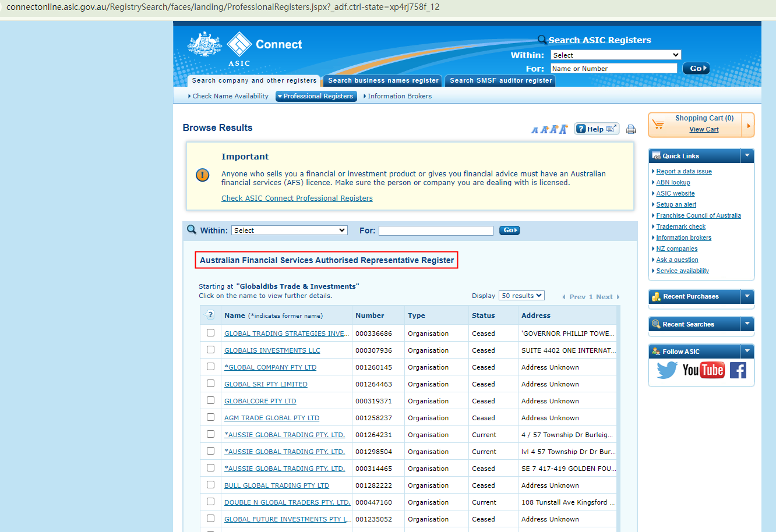The image size is (776, 532).
Task: Click the Recent Searches magnifier icon
Action: click(657, 324)
